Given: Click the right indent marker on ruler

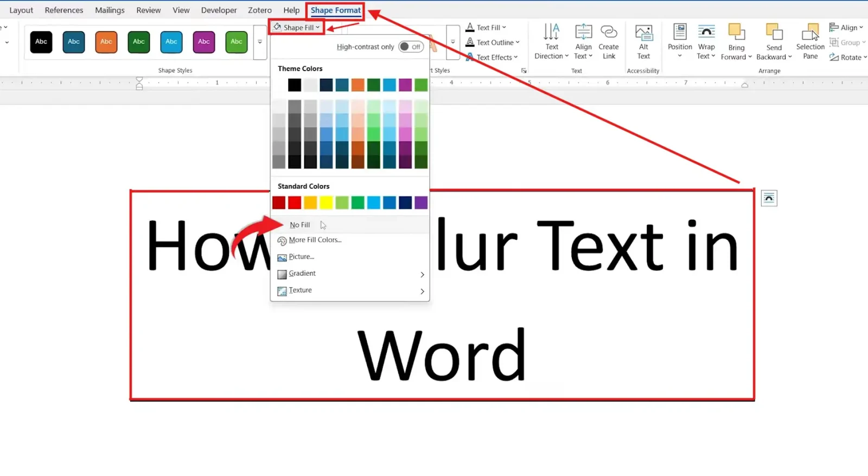Looking at the screenshot, I should pyautogui.click(x=745, y=85).
